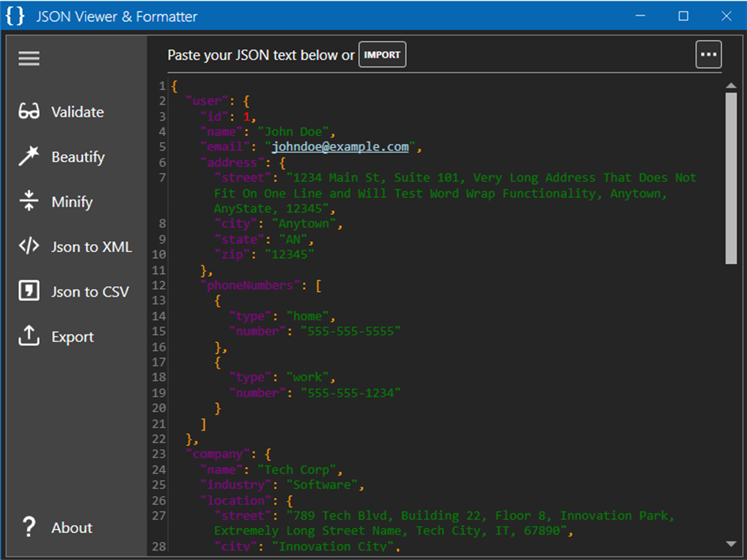Select Json to XML option
This screenshot has width=747, height=560.
point(92,247)
